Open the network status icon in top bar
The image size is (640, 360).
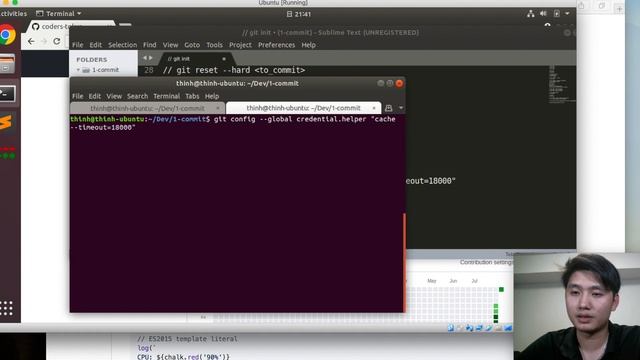531,14
